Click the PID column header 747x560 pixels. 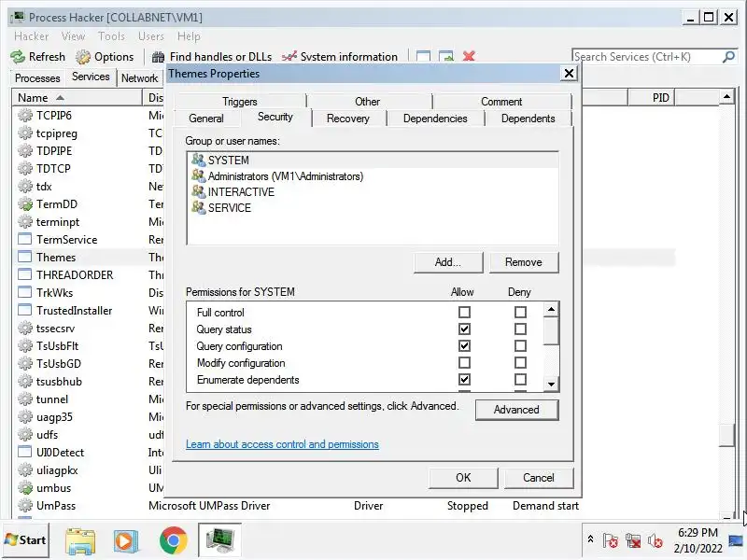tap(651, 98)
